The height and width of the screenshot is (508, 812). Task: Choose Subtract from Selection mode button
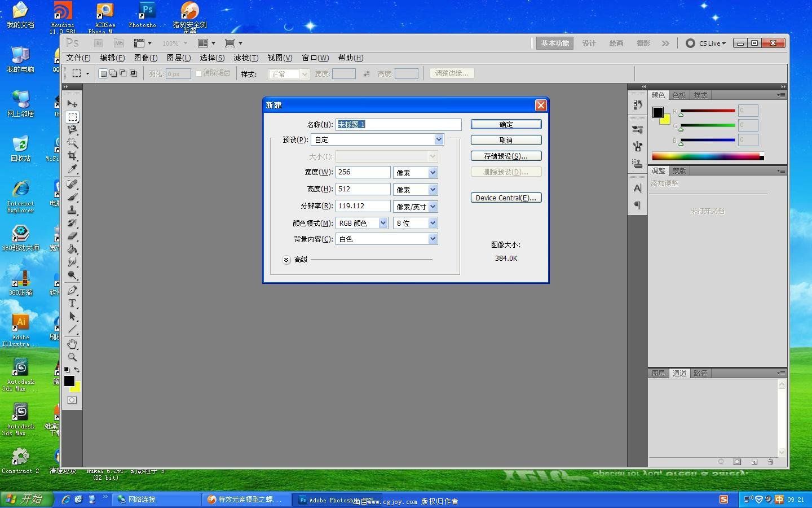123,73
